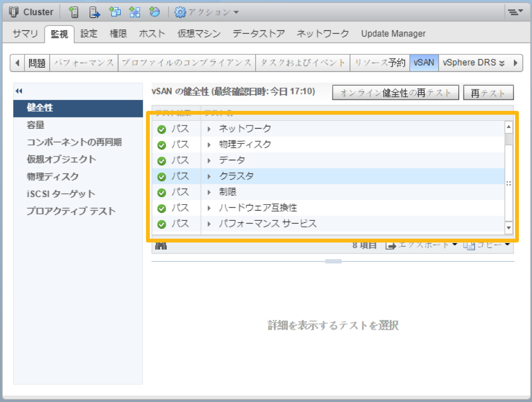
Task: Select the パフォーマンス sub-tab
Action: [x=84, y=63]
